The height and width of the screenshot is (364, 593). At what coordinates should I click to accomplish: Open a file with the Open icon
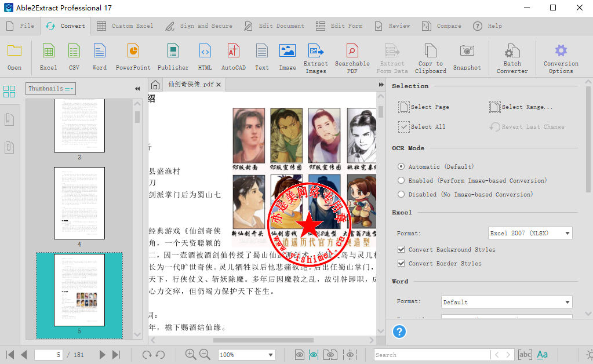pos(14,57)
